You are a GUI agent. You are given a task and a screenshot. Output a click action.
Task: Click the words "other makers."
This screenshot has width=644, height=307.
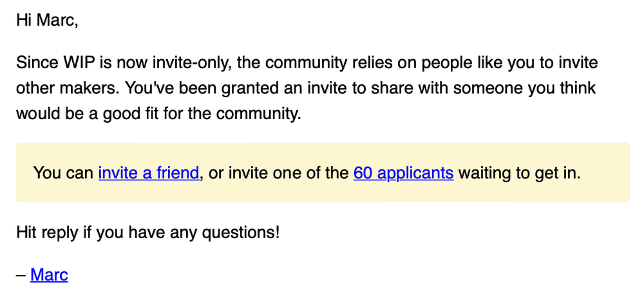click(x=68, y=88)
